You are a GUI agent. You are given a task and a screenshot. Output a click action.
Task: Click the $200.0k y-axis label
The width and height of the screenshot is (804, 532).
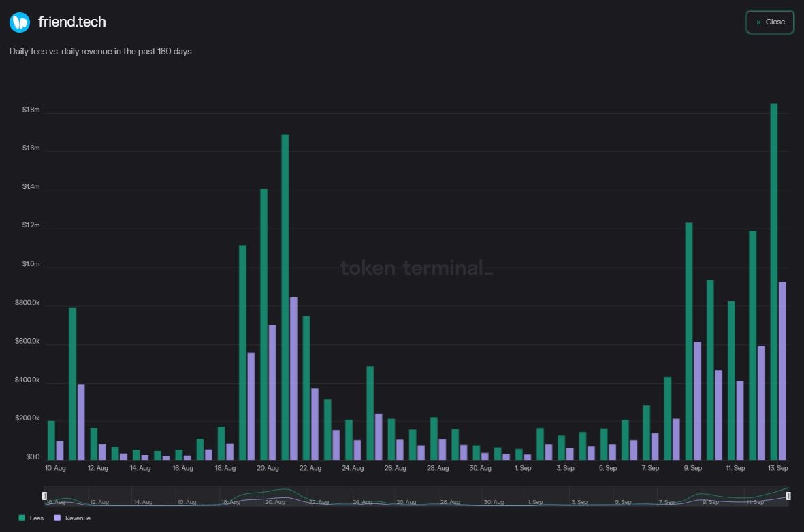click(x=27, y=418)
